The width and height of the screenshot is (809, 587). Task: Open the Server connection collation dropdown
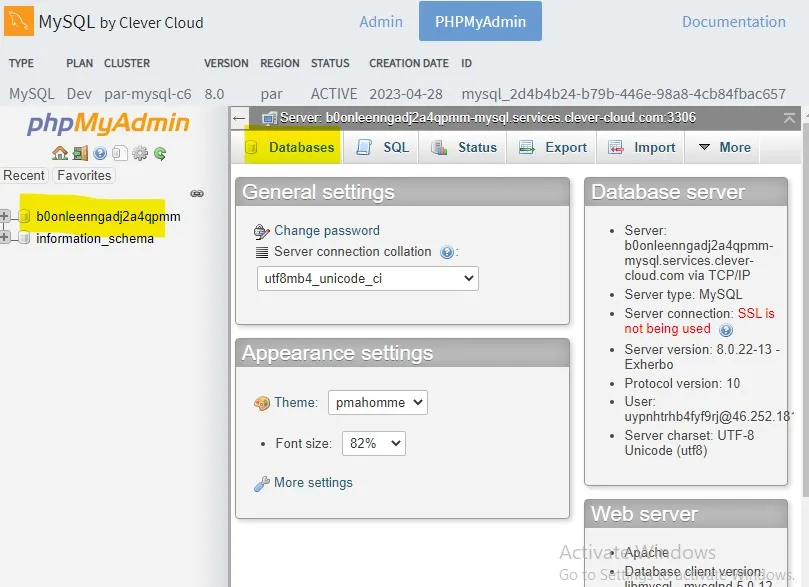(368, 279)
